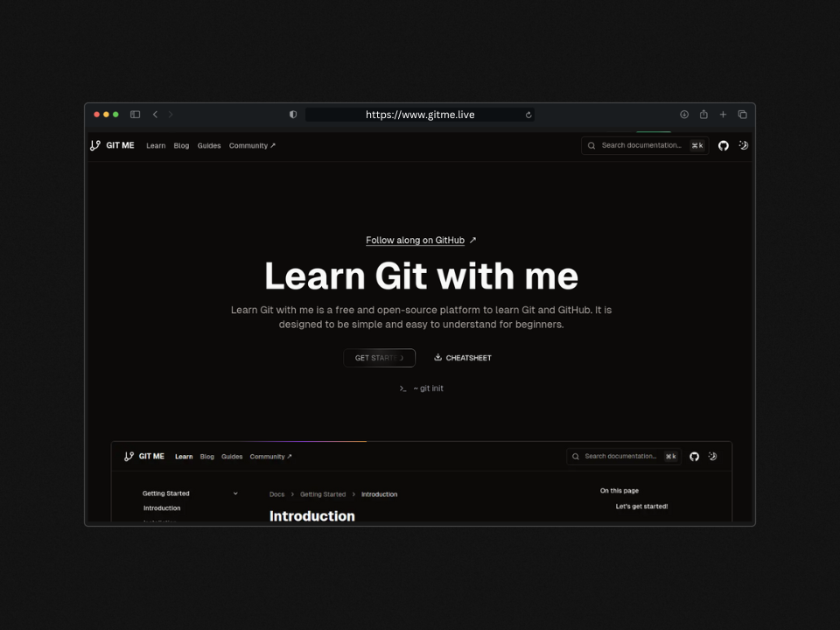Click GIT ME logo in the embedded preview
The width and height of the screenshot is (840, 630).
tap(144, 457)
